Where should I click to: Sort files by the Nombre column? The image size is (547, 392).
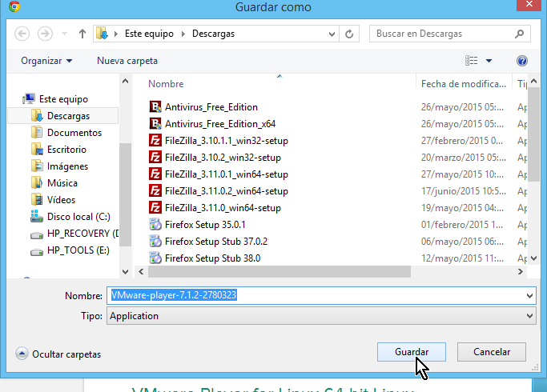pos(166,84)
